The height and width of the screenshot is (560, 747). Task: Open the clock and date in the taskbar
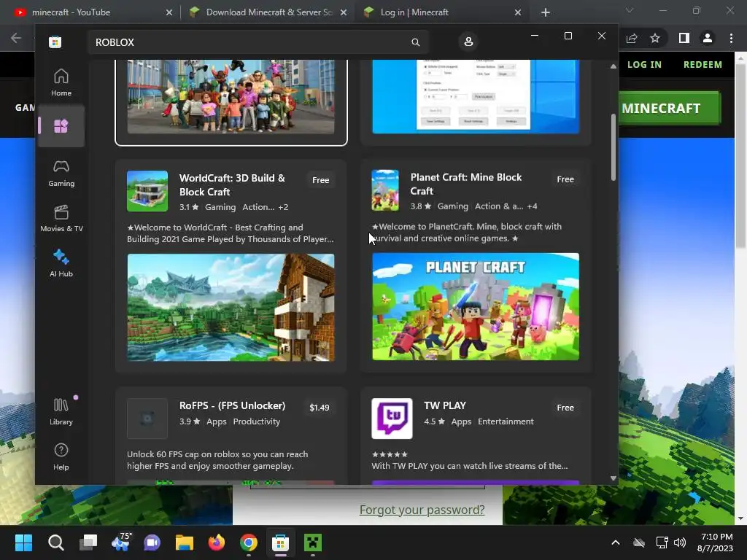[x=715, y=542]
